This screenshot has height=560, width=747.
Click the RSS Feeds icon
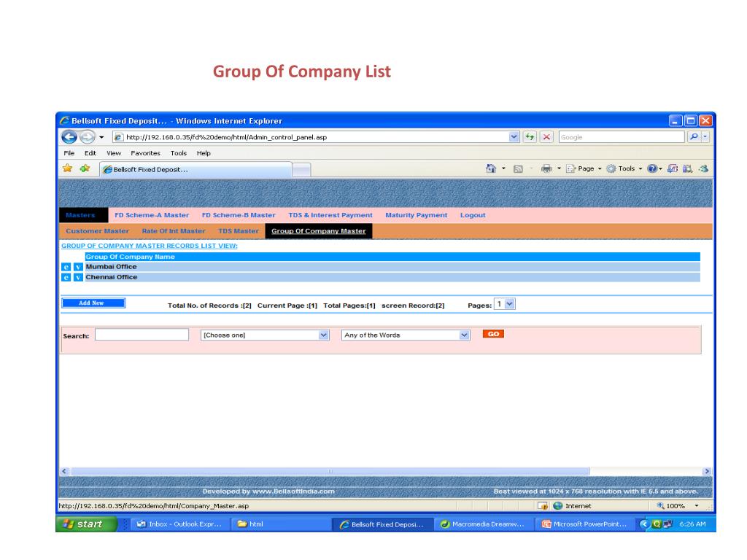(x=519, y=168)
